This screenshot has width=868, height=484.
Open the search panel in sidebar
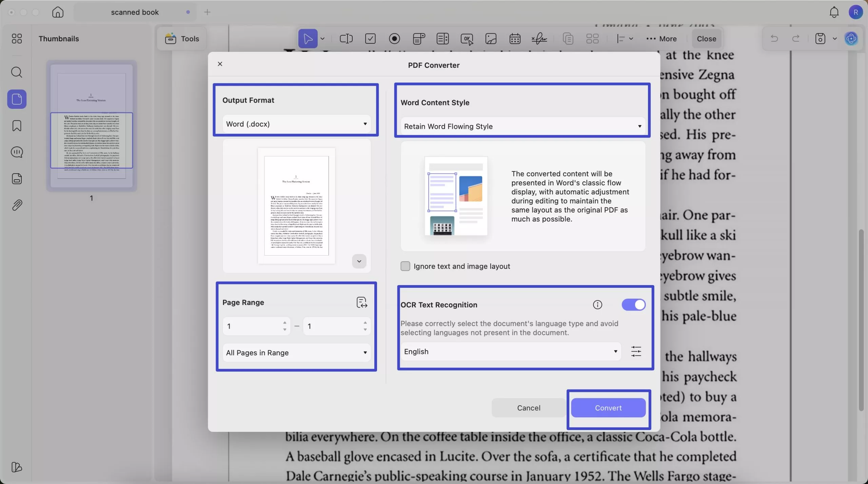pyautogui.click(x=17, y=72)
